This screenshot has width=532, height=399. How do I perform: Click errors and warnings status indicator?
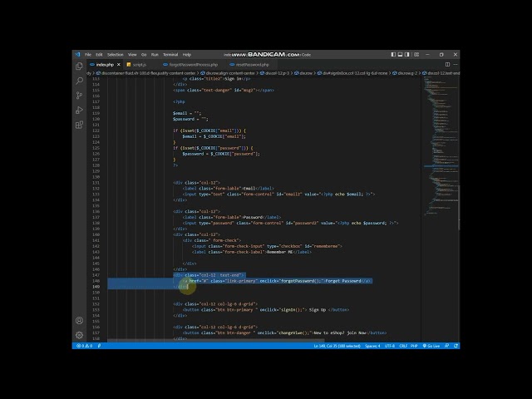coord(84,346)
